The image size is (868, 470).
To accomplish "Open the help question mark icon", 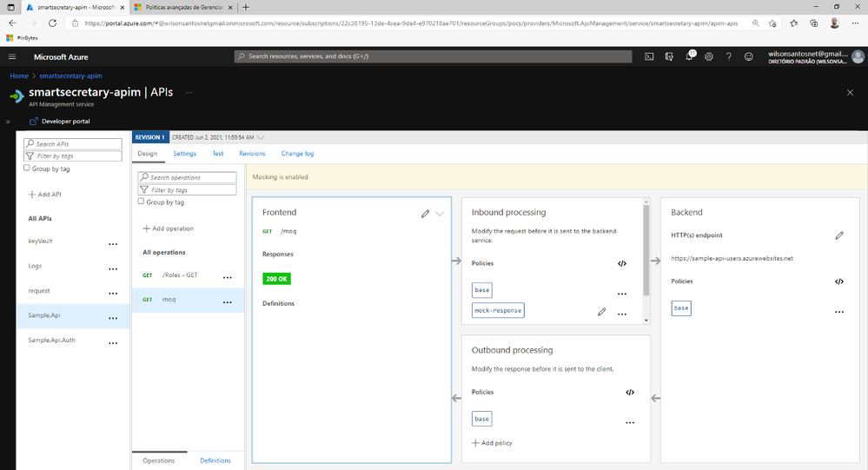I will (728, 56).
